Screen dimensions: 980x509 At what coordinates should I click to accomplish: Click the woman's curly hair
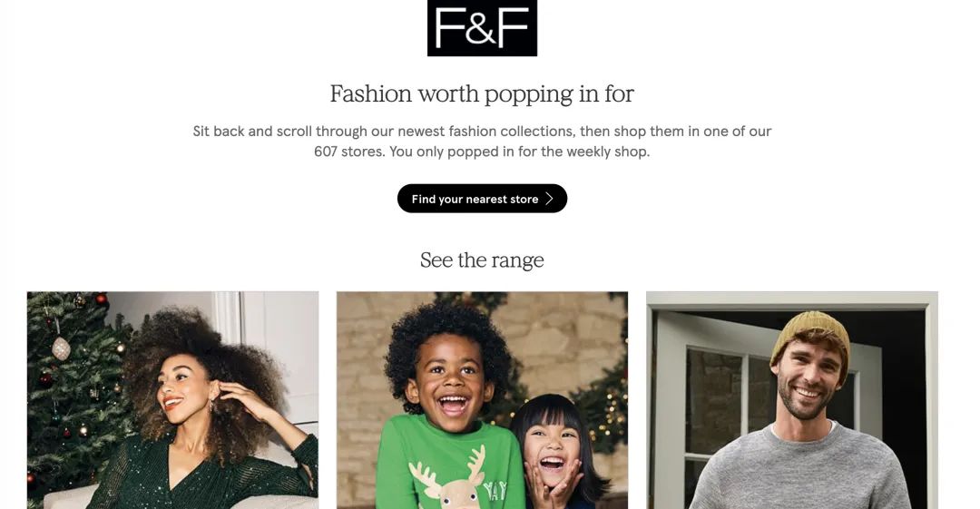tap(206, 363)
